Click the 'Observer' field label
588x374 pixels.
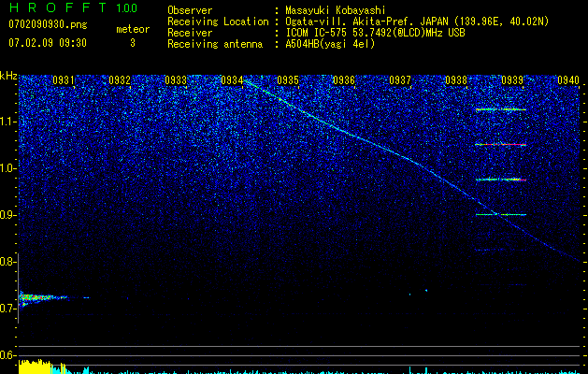click(190, 10)
